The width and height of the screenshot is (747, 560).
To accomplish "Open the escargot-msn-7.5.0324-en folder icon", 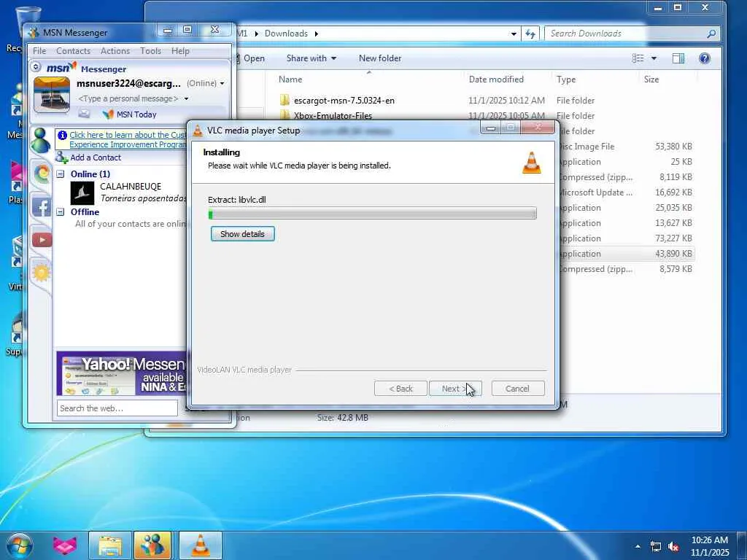I will [285, 100].
